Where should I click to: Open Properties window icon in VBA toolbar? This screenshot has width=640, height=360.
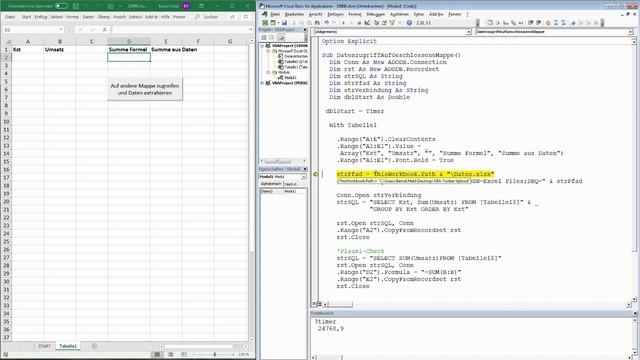[x=384, y=23]
